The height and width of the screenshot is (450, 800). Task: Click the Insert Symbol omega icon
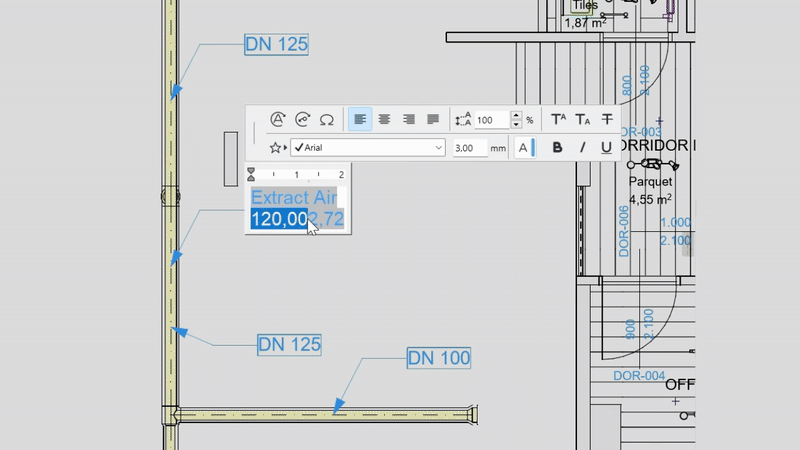[x=326, y=119]
